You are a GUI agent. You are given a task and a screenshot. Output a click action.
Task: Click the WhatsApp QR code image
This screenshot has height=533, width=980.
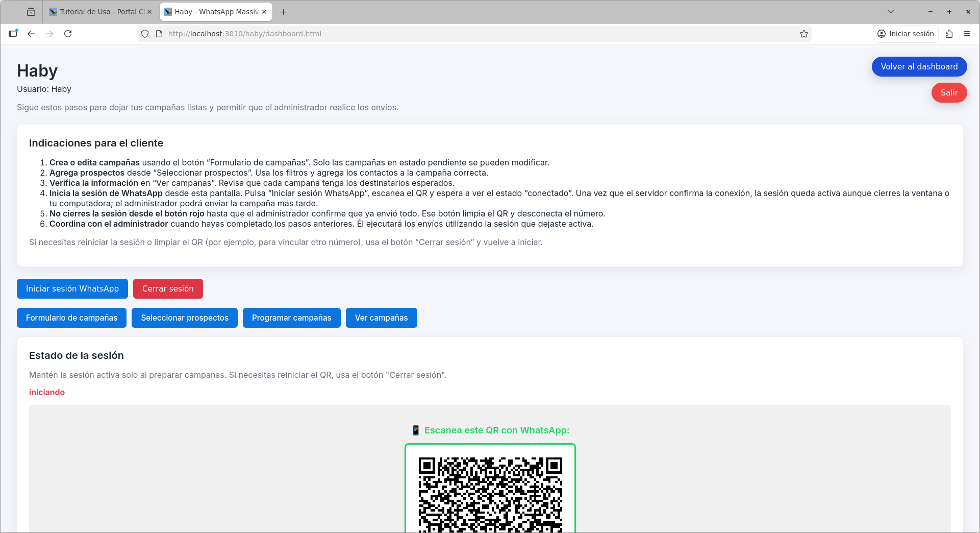[490, 493]
